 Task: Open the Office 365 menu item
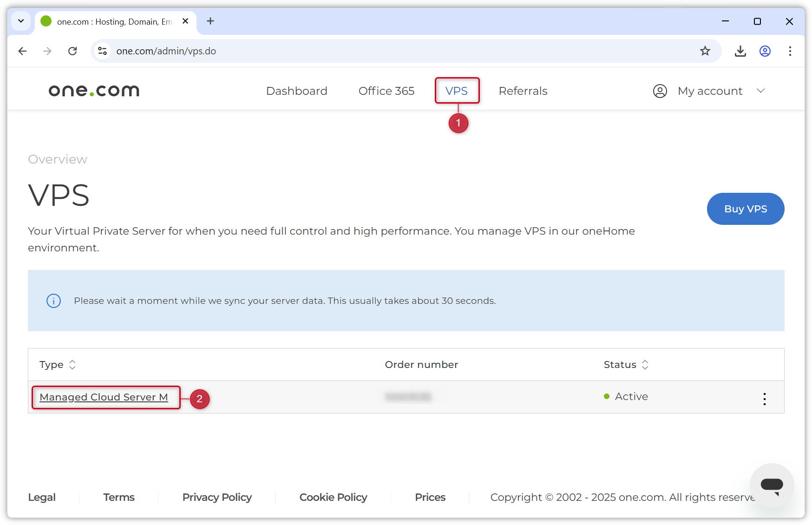[x=386, y=91]
